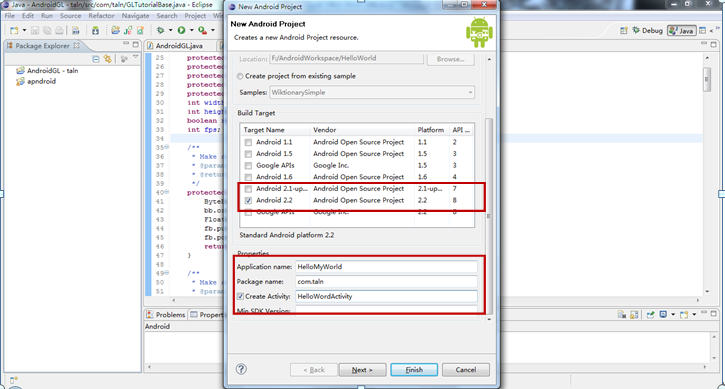Maximize the editor area view

click(x=713, y=44)
